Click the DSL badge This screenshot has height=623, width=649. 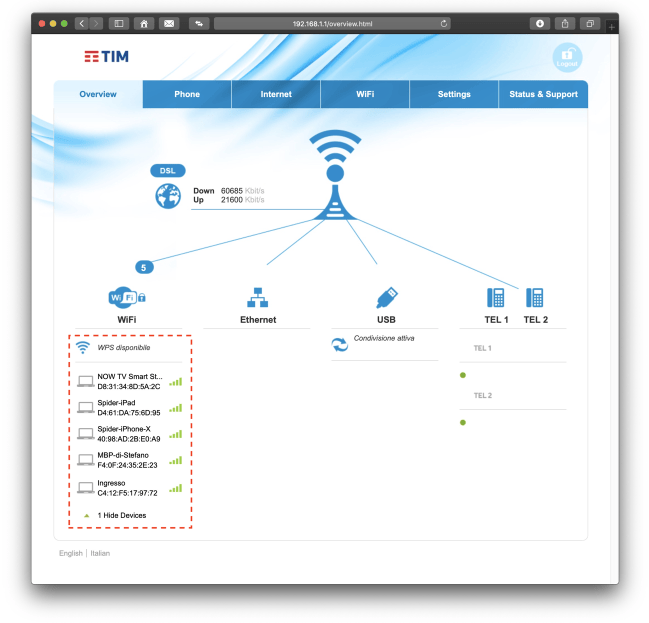click(168, 171)
